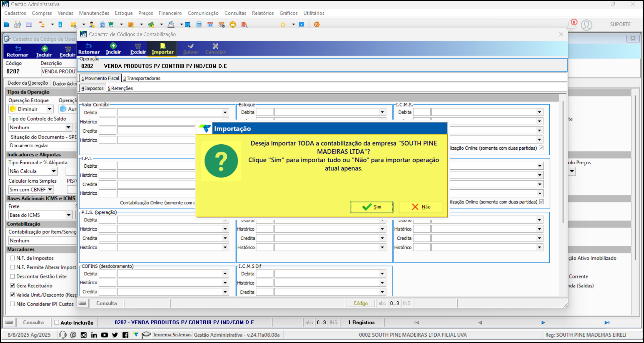Open the Estoque menu
This screenshot has height=343, width=644.
coord(124,13)
